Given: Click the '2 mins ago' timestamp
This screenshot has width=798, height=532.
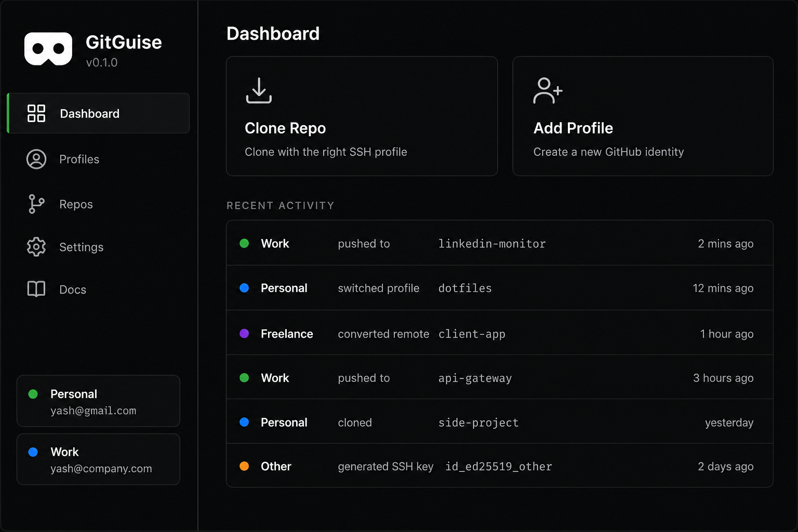Looking at the screenshot, I should coord(725,244).
